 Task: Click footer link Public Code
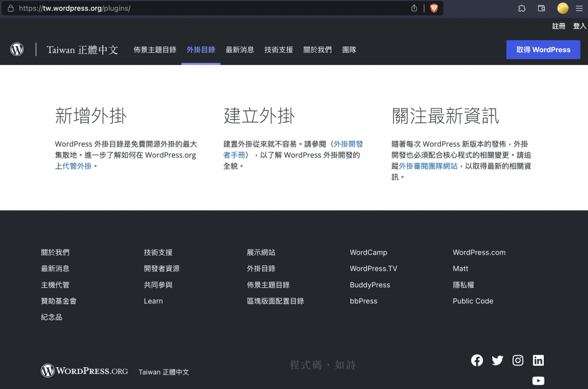tap(473, 301)
